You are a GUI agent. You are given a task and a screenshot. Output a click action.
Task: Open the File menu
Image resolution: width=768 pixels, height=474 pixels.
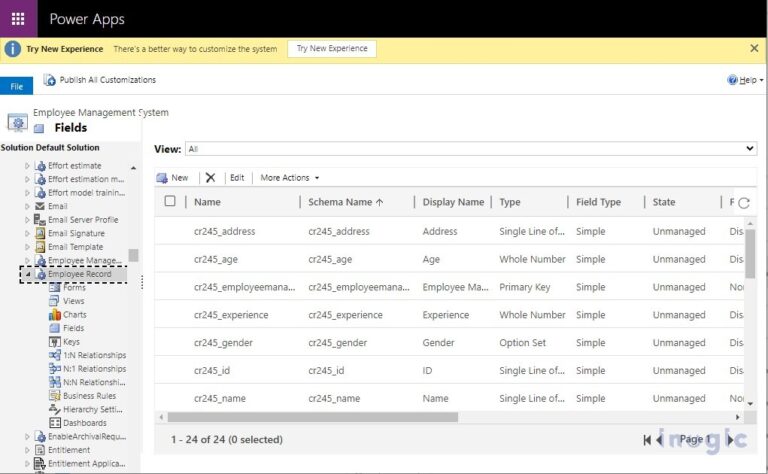(16, 87)
